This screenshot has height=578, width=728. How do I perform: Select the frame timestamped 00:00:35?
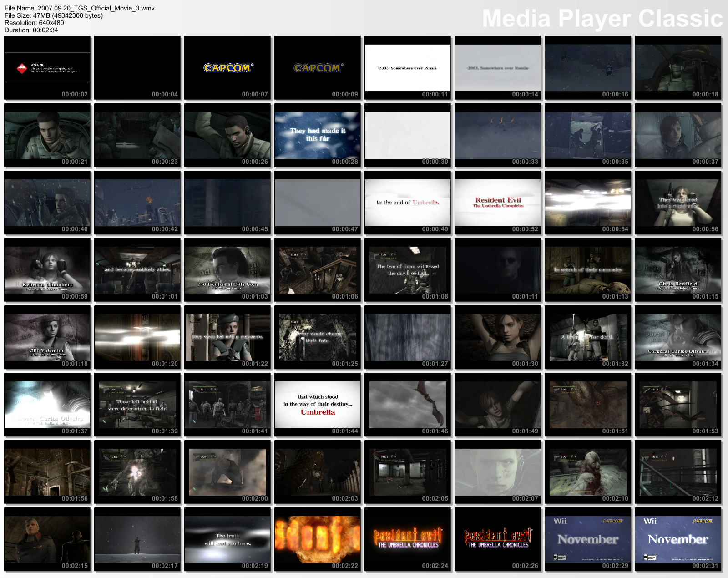click(x=588, y=135)
